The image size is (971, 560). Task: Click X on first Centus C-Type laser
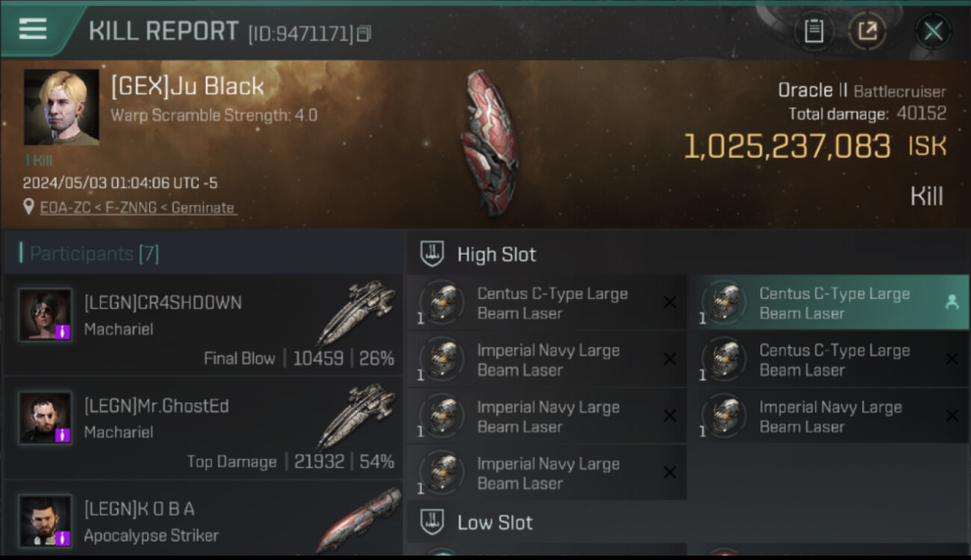(x=669, y=302)
